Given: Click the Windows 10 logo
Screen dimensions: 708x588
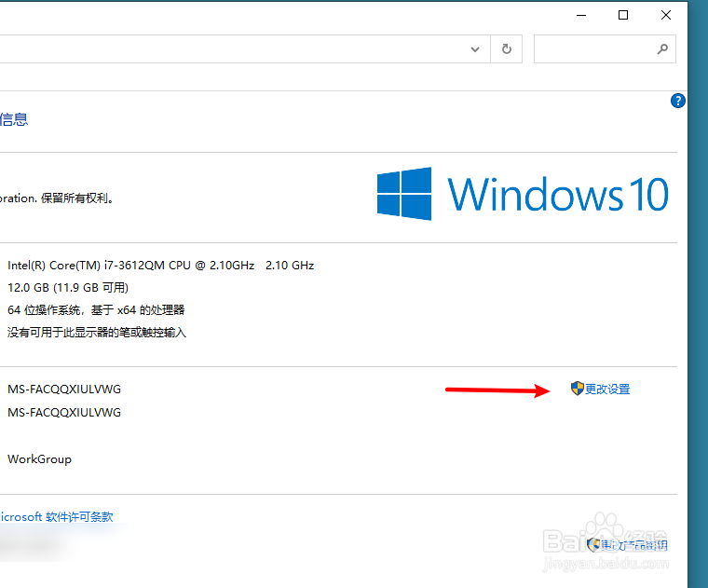Looking at the screenshot, I should point(523,194).
